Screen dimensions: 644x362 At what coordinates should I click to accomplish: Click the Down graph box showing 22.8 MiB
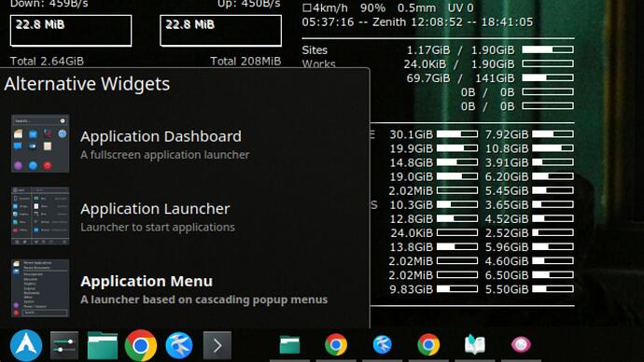pos(71,31)
